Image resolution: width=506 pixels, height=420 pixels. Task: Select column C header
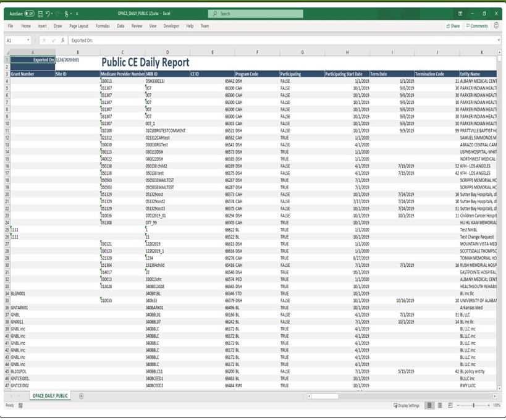pyautogui.click(x=122, y=52)
